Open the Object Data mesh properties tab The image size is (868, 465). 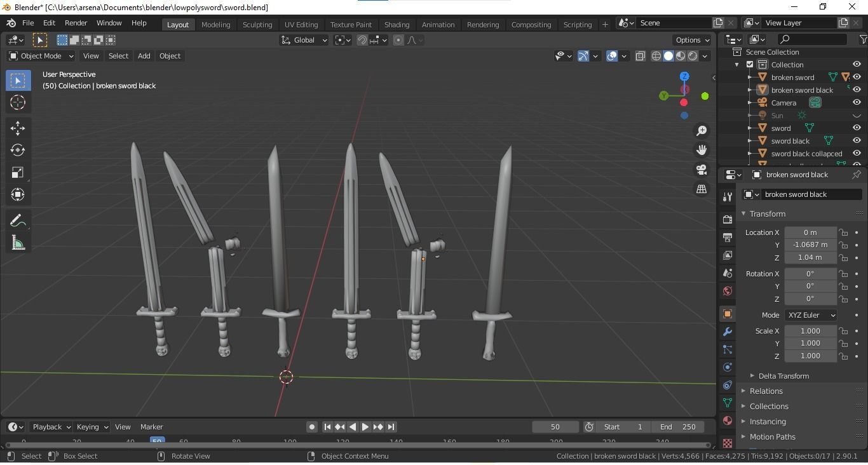pos(728,403)
